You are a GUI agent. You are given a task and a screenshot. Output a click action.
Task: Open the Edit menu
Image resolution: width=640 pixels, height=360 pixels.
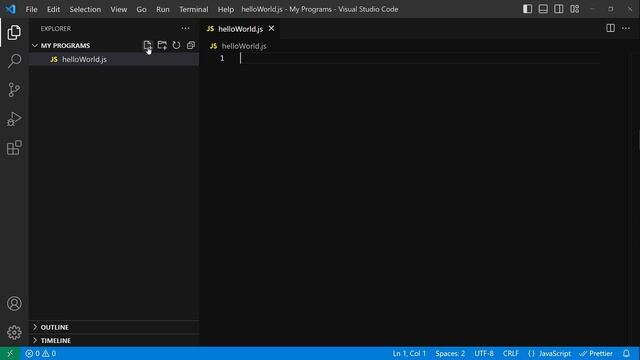[x=53, y=9]
